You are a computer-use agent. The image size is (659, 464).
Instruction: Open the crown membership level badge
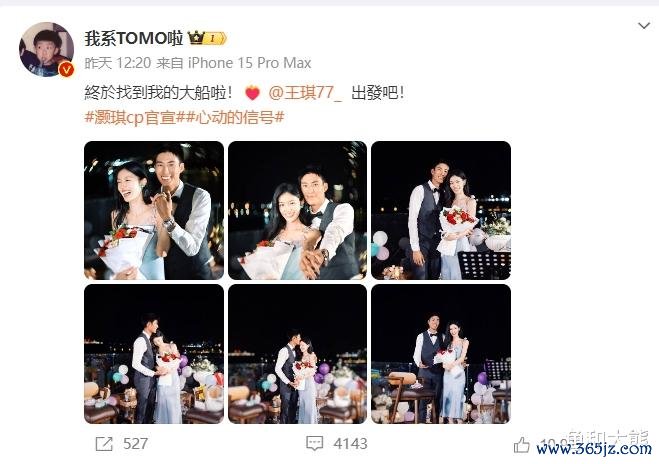[x=207, y=38]
